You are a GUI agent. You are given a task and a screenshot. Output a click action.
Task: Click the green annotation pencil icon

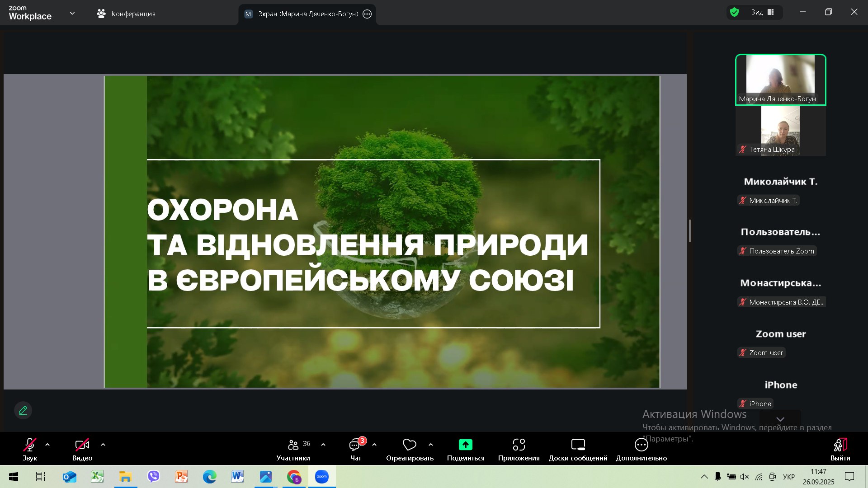tap(23, 410)
